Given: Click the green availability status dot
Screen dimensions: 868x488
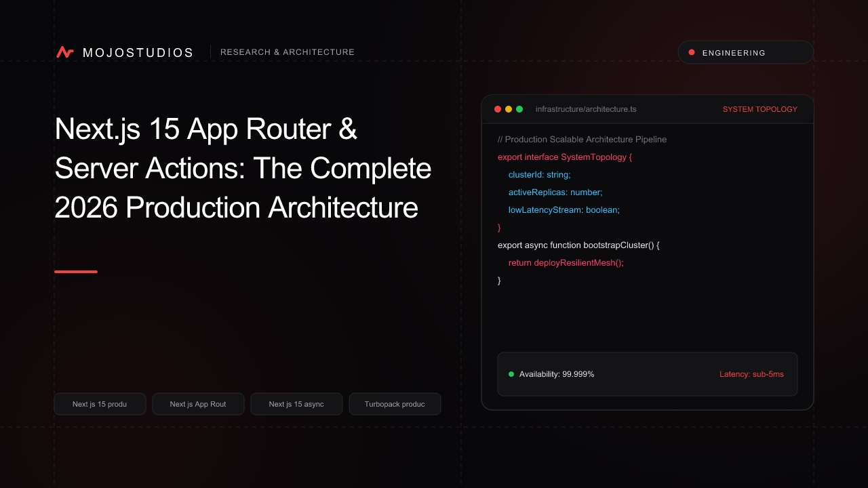Looking at the screenshot, I should tap(511, 374).
